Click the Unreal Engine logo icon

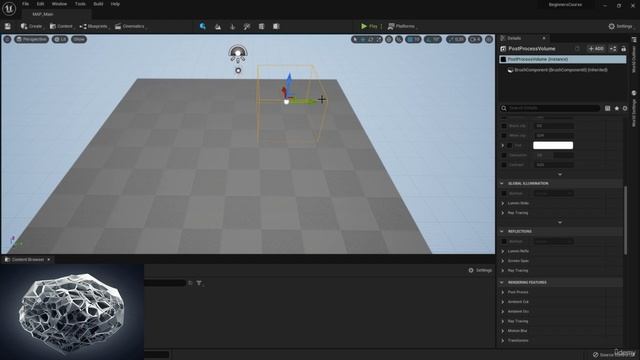point(9,8)
